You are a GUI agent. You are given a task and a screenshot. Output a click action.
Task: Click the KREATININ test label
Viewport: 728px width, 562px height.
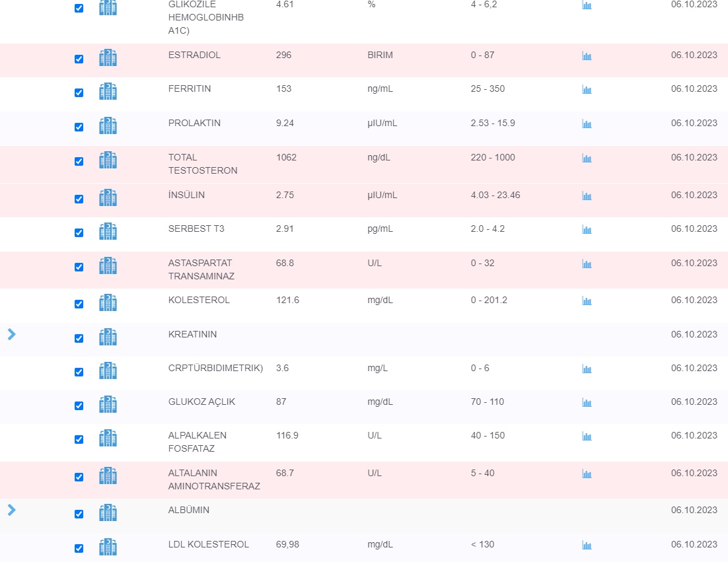pos(192,335)
